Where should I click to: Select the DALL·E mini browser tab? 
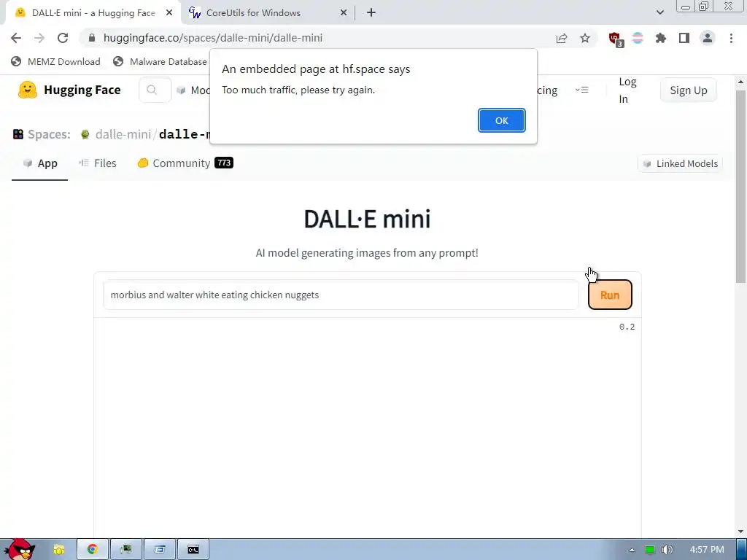coord(93,13)
